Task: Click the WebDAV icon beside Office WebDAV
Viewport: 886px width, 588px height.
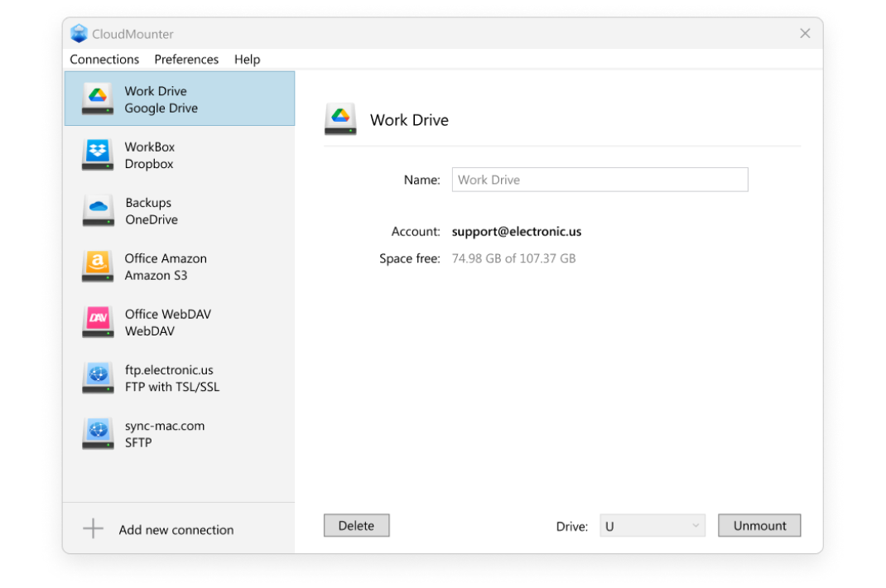Action: (97, 322)
